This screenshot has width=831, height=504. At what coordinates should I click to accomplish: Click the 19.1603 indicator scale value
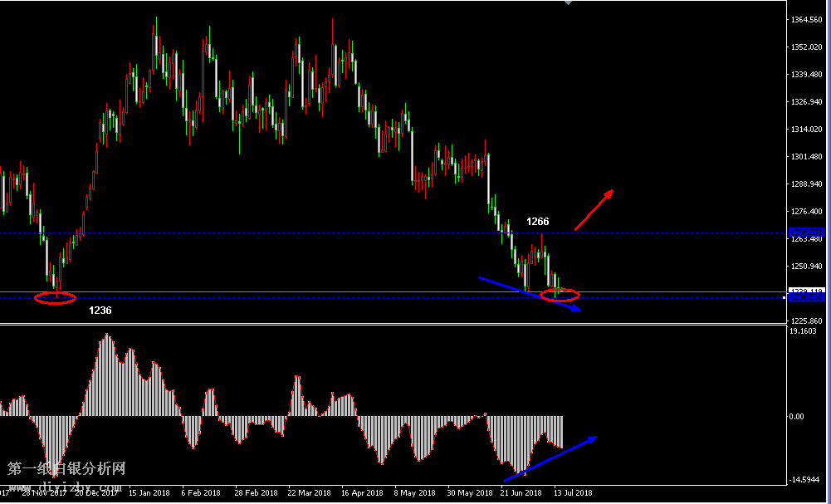[804, 331]
